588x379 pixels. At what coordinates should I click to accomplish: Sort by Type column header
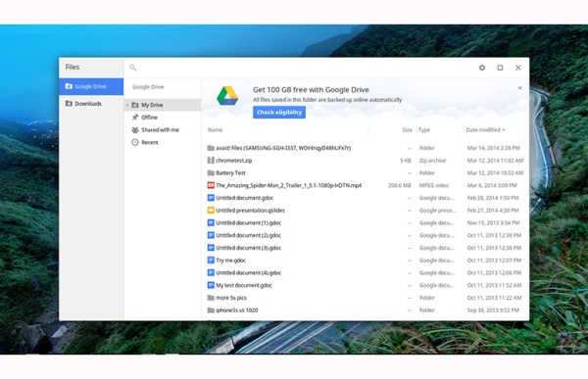click(424, 129)
